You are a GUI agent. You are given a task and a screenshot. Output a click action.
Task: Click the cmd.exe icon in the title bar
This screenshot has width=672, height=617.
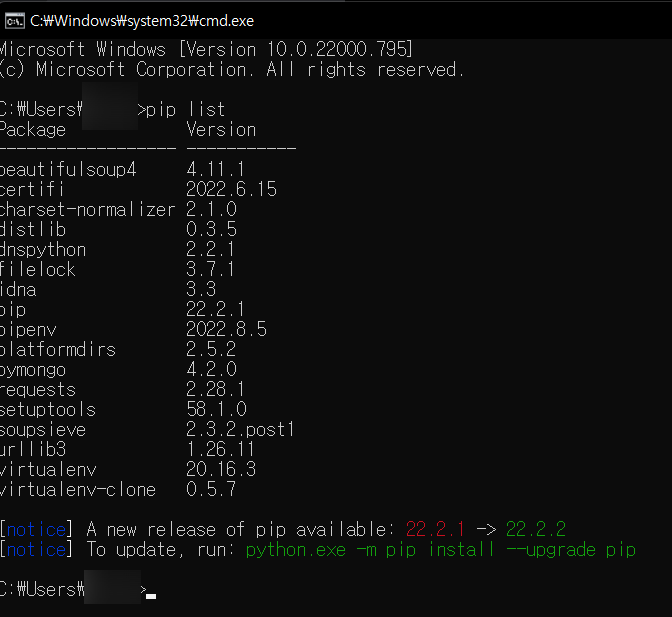coord(15,21)
